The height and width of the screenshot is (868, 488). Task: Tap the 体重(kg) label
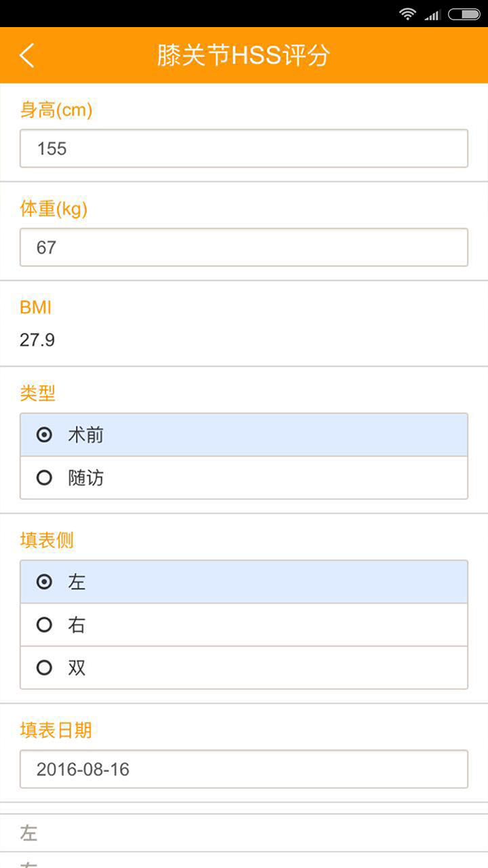pos(54,209)
